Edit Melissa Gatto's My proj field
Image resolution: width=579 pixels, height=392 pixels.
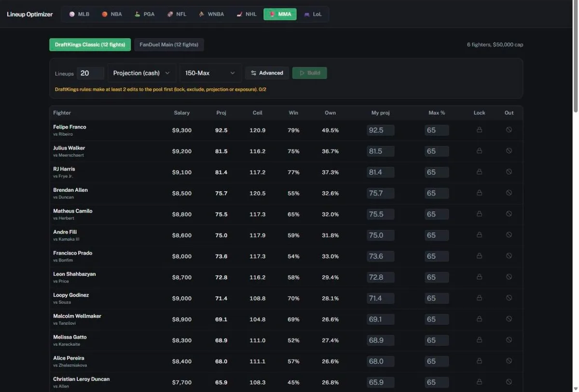coord(380,340)
